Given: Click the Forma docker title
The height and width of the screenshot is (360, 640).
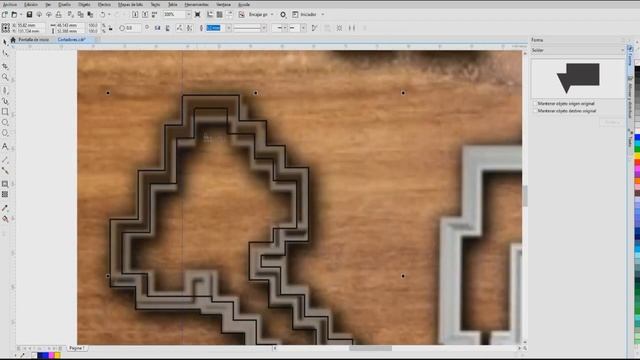Looking at the screenshot, I should [537, 40].
